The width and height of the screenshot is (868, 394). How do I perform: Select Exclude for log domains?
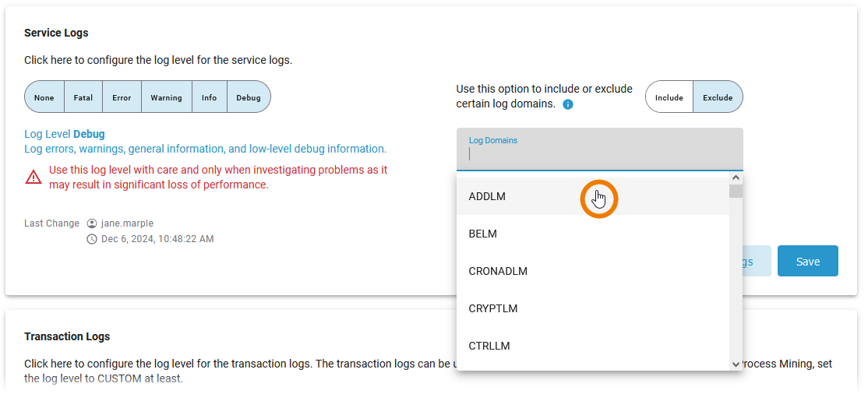[x=718, y=97]
